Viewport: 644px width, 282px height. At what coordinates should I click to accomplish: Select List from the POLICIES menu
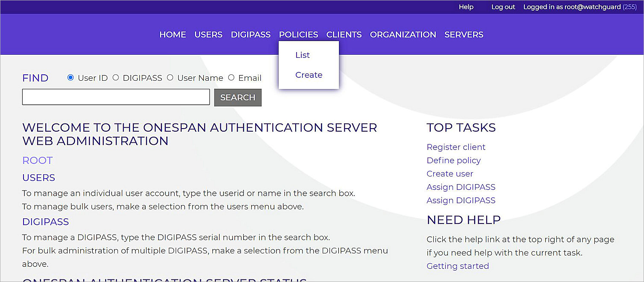[x=302, y=55]
